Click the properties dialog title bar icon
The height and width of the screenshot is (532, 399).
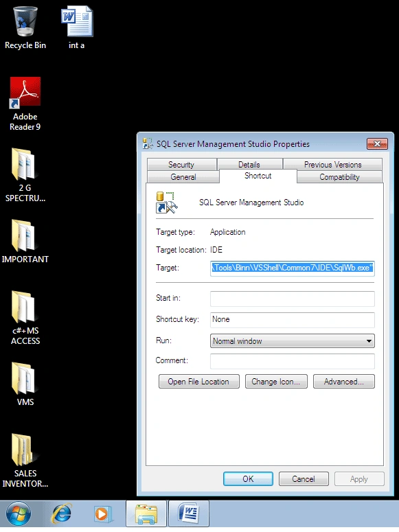148,143
